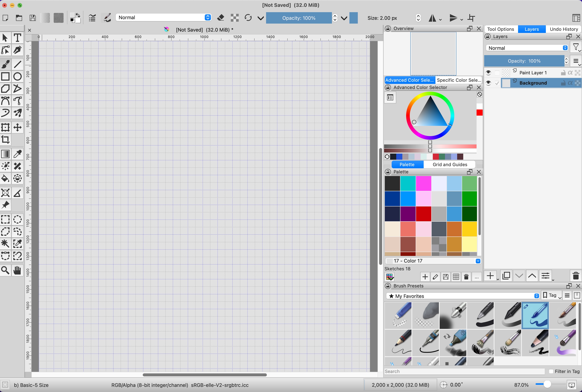Screen dimensions: 582x392
Task: Select the Rectangular Selection tool
Action: point(5,219)
